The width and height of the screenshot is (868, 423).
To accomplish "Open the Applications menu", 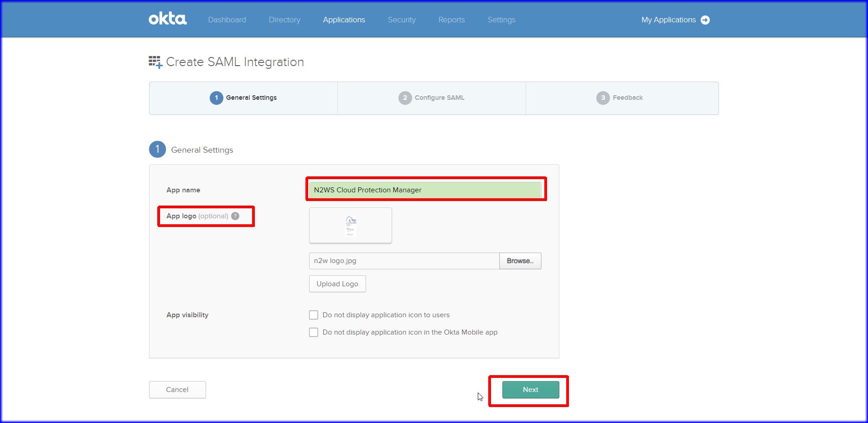I will click(344, 20).
